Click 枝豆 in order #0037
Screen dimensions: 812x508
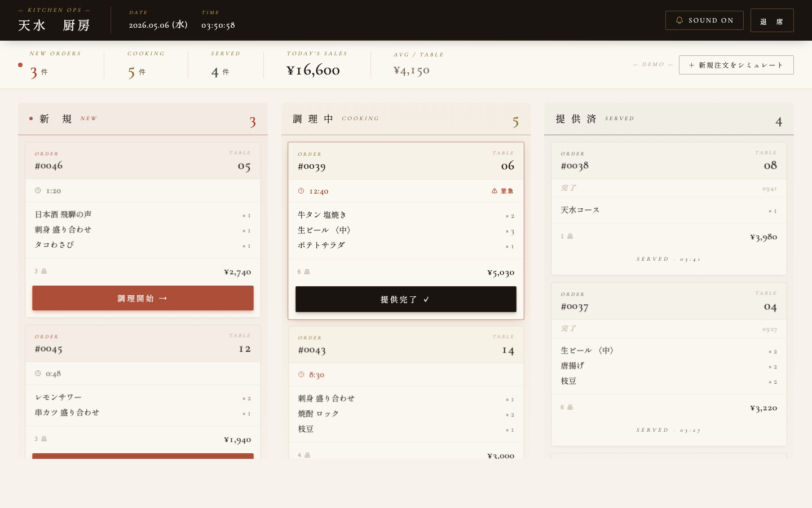point(568,381)
